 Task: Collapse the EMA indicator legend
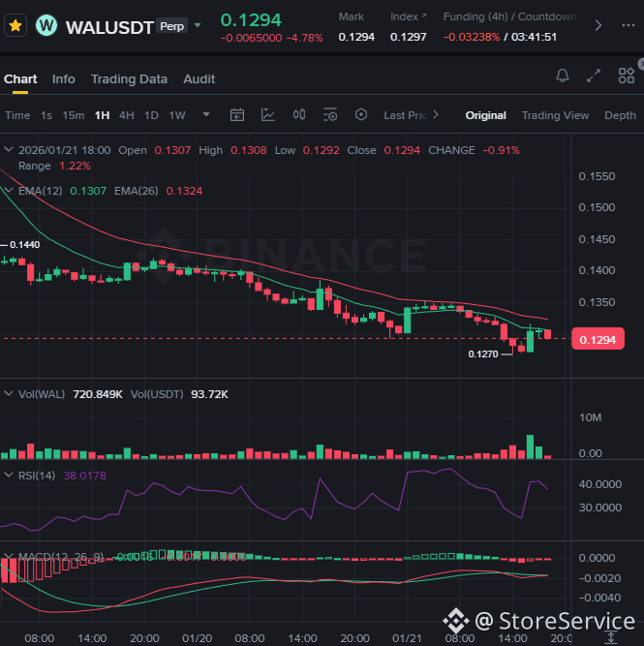pyautogui.click(x=9, y=190)
